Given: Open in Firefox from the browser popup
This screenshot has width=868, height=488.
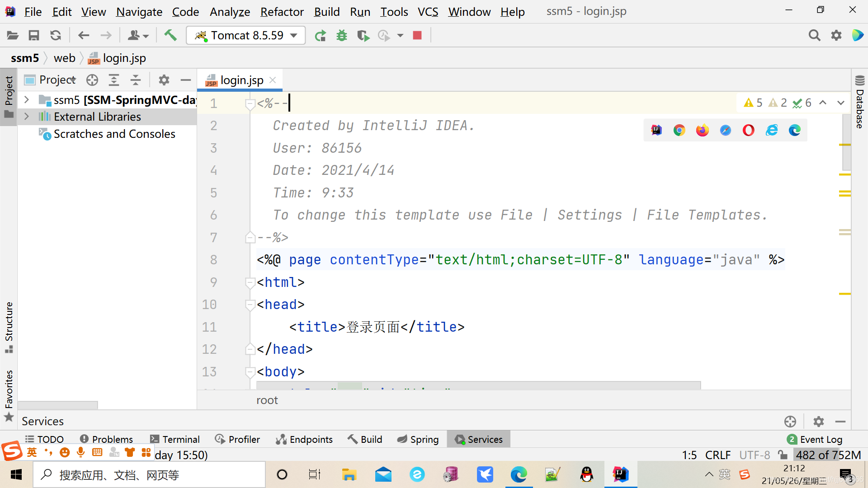Looking at the screenshot, I should [x=702, y=130].
